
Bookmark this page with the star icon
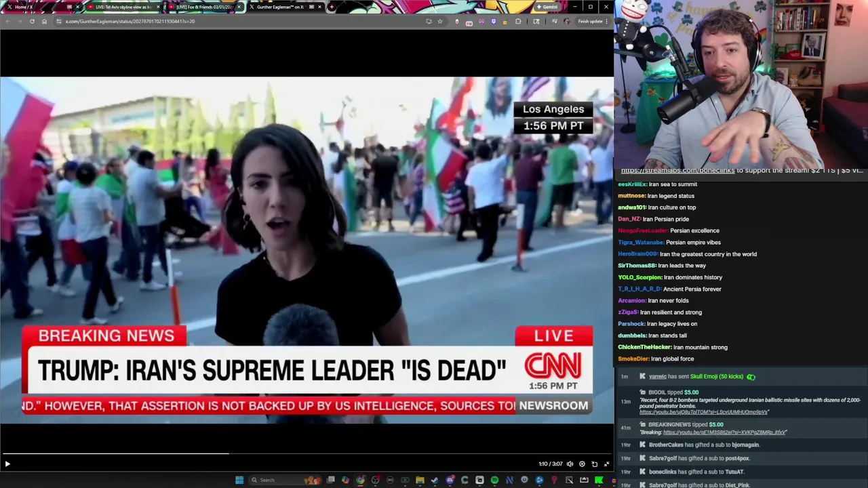pyautogui.click(x=439, y=21)
